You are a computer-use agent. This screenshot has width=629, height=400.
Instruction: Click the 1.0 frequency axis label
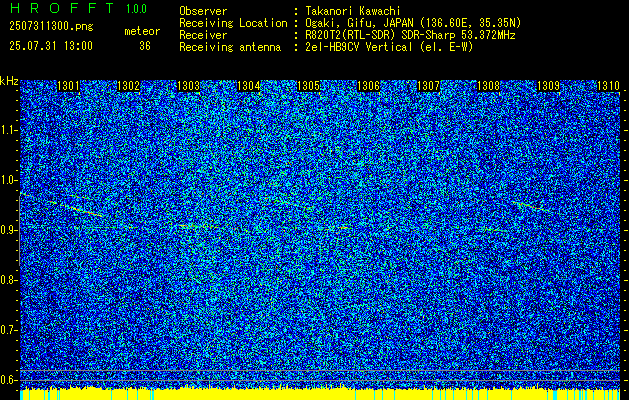pyautogui.click(x=9, y=181)
